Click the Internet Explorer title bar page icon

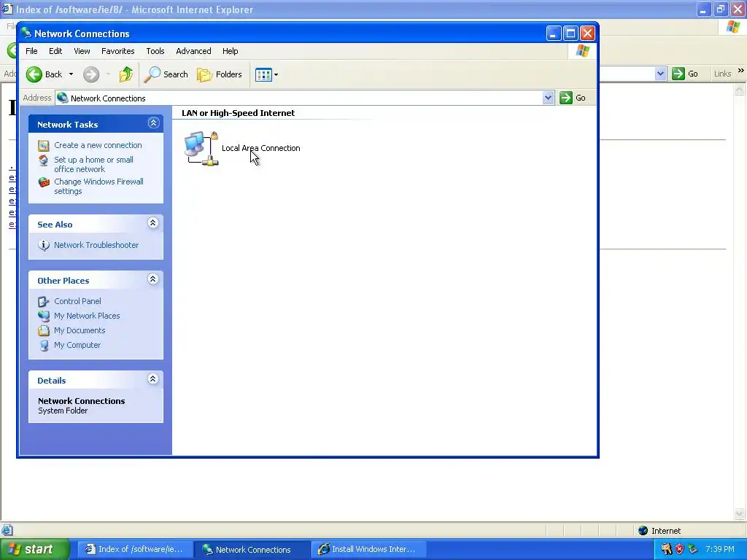[x=7, y=9]
